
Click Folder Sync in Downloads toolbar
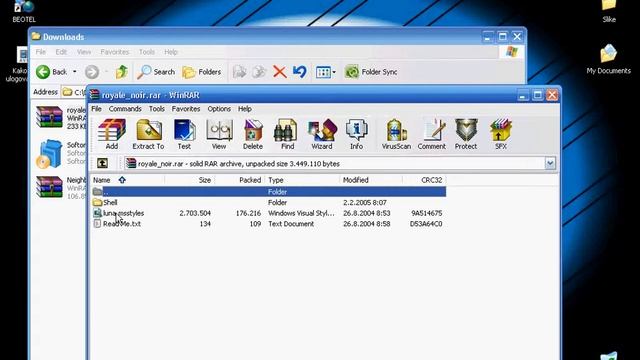tap(371, 72)
